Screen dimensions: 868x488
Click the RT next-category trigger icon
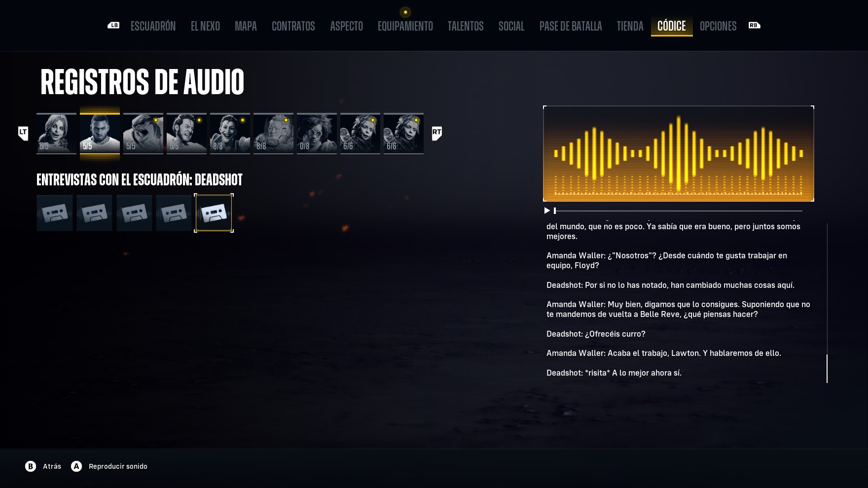click(437, 133)
